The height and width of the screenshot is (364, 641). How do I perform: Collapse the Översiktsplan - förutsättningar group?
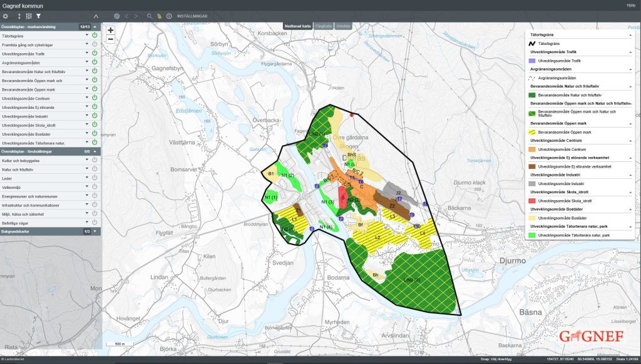(x=95, y=151)
